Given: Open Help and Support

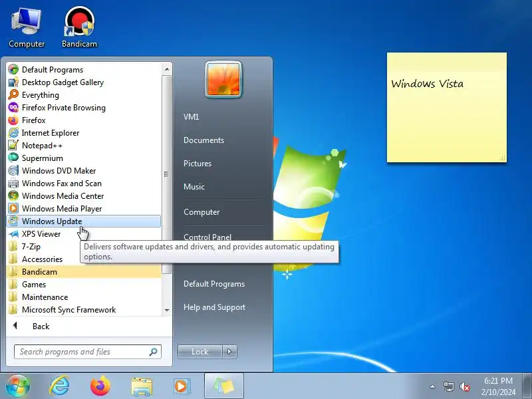Looking at the screenshot, I should (x=214, y=307).
